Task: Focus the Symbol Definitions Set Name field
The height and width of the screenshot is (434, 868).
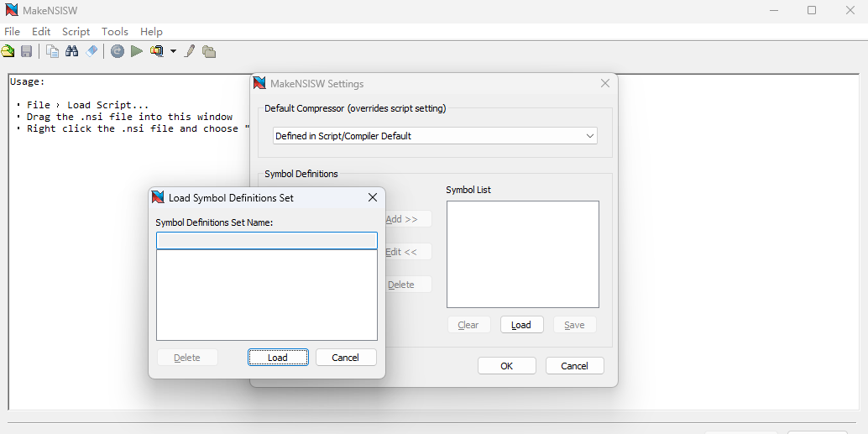Action: click(x=266, y=241)
